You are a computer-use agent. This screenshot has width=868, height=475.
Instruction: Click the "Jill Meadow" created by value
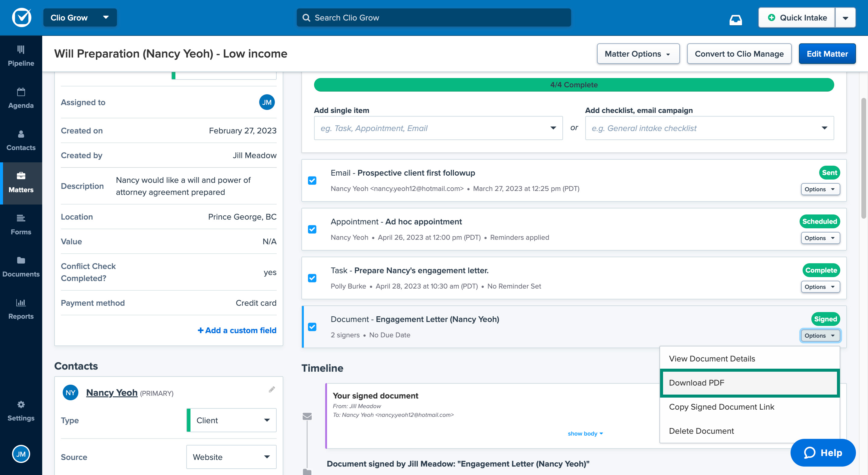[254, 155]
